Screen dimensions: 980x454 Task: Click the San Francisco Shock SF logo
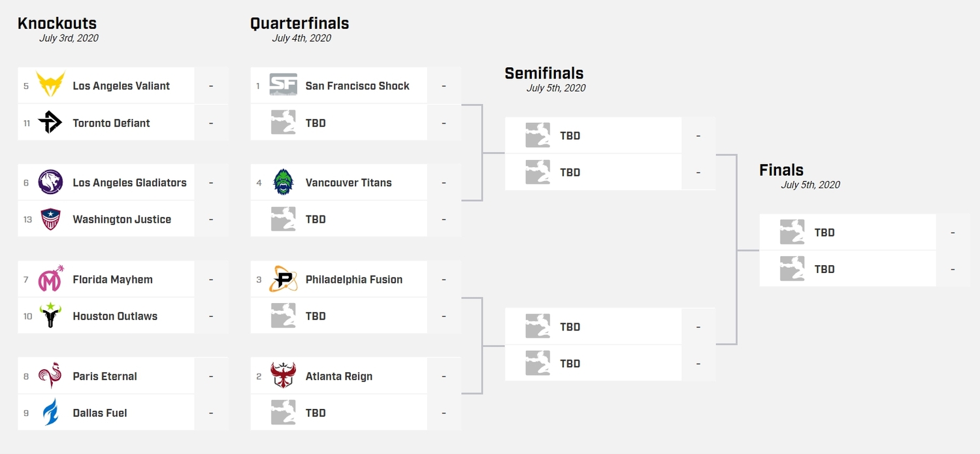click(283, 86)
